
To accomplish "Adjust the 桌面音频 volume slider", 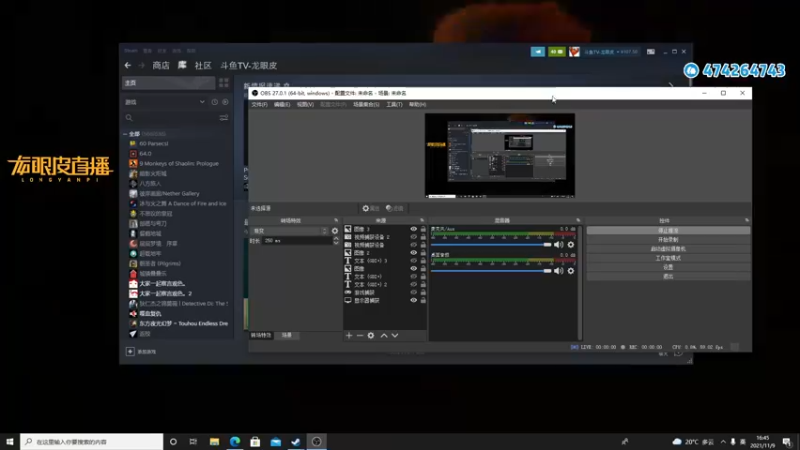I will [x=491, y=271].
